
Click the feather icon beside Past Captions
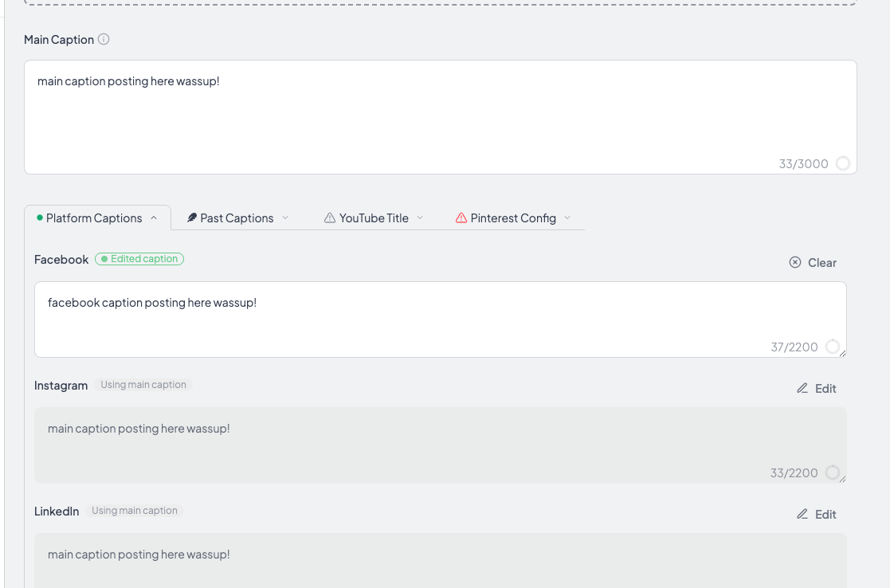coord(192,218)
